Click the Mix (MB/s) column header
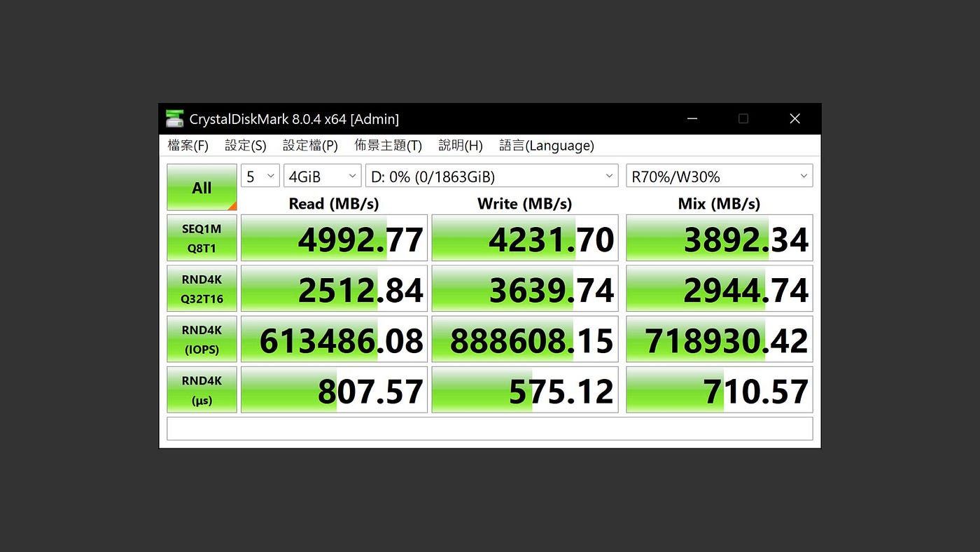 719,204
